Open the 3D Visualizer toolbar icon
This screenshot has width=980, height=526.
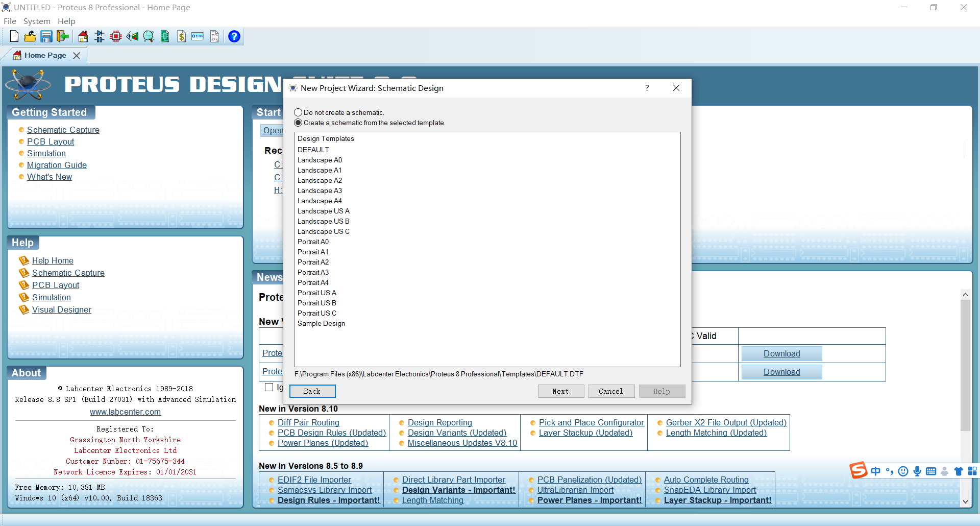coord(132,36)
